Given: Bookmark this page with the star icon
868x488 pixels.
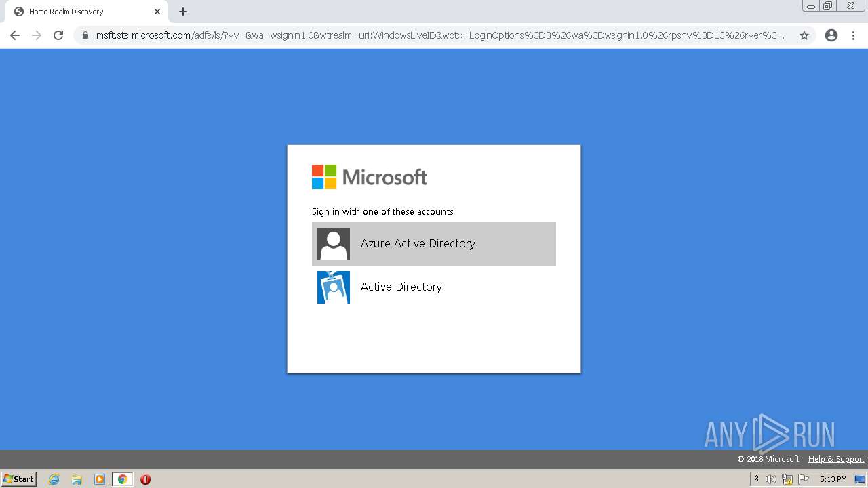Looking at the screenshot, I should coord(804,35).
